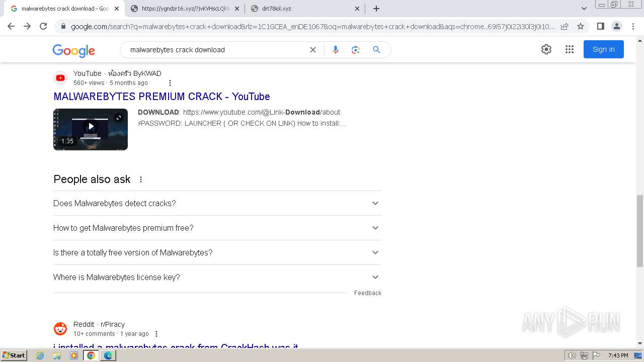Launch Internet Explorer from taskbar
Screen dimensions: 644x362
[40, 355]
